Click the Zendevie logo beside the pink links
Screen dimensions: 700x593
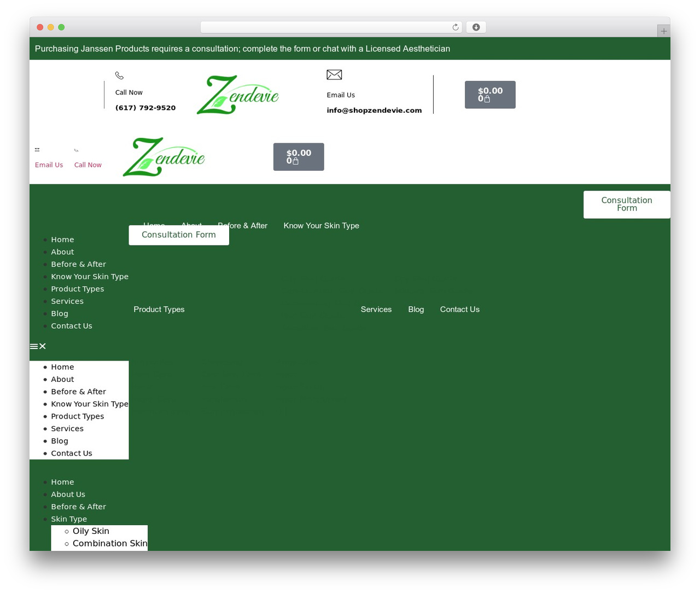click(164, 157)
